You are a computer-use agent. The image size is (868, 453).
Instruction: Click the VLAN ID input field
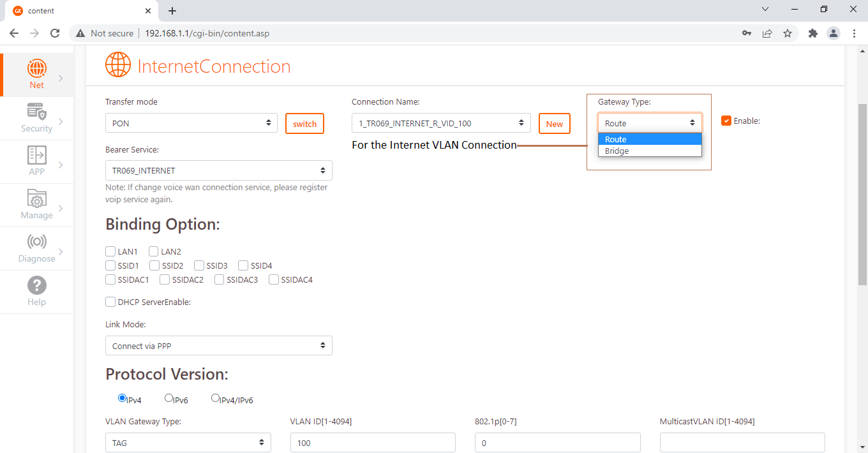[373, 442]
